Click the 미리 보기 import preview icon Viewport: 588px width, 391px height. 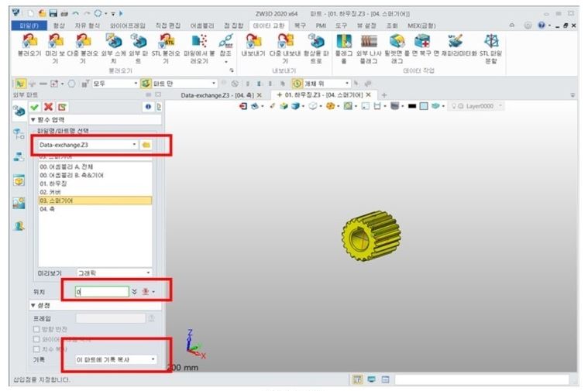point(56,41)
